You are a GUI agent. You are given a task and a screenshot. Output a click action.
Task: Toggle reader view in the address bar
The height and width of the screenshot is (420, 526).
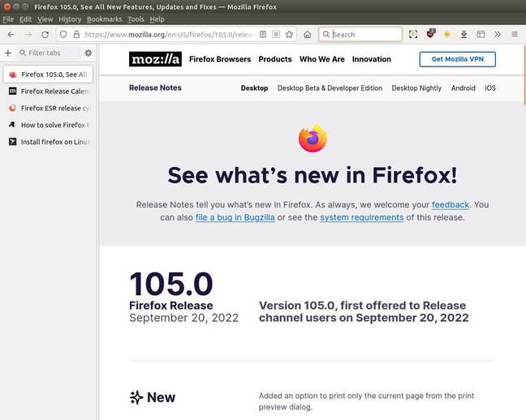tap(263, 35)
